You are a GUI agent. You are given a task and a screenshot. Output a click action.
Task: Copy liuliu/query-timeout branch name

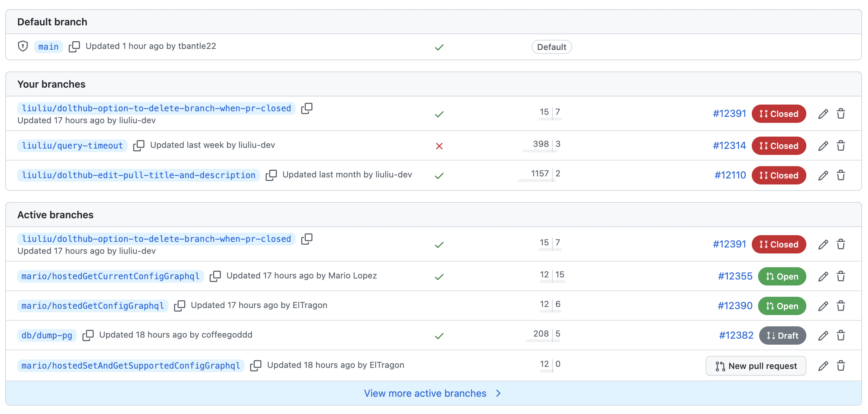(138, 145)
